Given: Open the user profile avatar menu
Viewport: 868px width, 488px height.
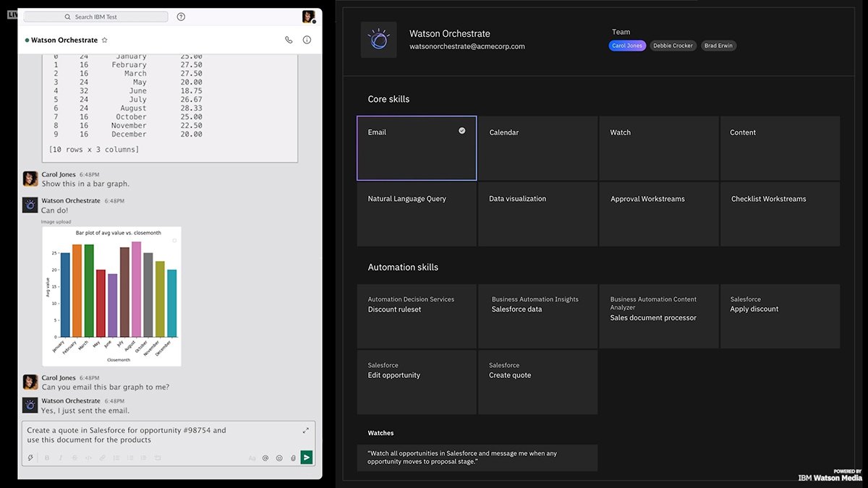Looking at the screenshot, I should pos(308,17).
